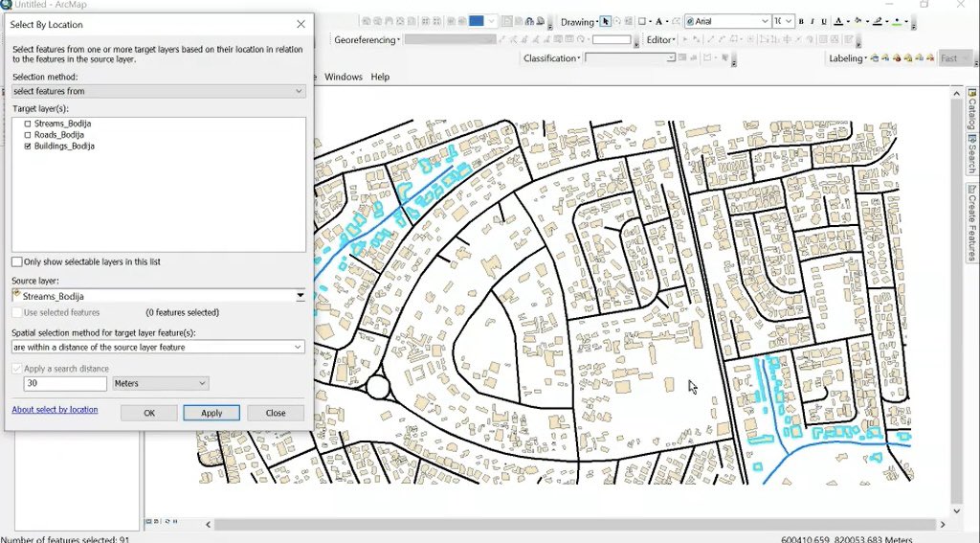Click the View Unplaced Labels icon
980x543 pixels.
pyautogui.click(x=930, y=58)
